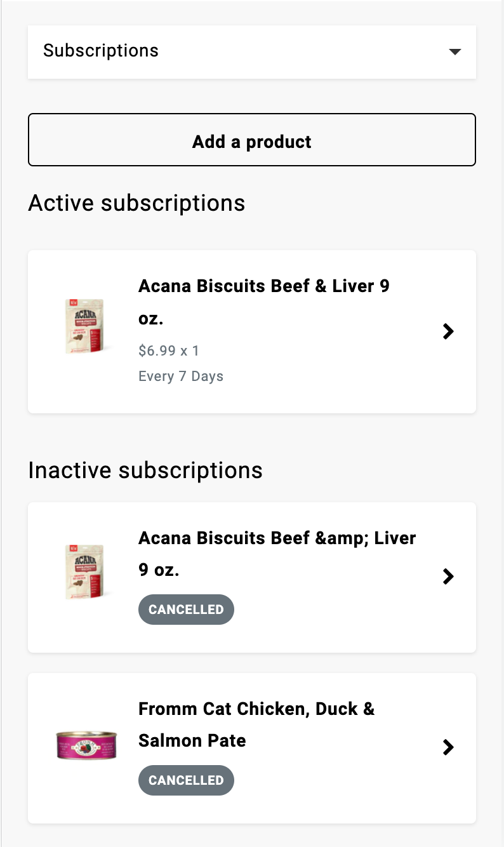This screenshot has height=847, width=504.
Task: Click the Cancelled badge under Acana Biscuits
Action: click(186, 610)
